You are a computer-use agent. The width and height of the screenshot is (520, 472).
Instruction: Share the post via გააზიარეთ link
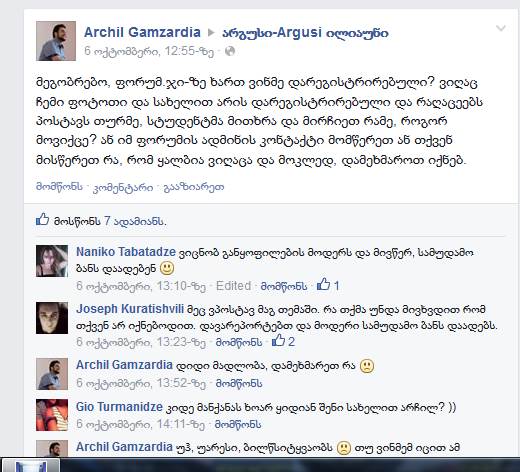tap(194, 187)
